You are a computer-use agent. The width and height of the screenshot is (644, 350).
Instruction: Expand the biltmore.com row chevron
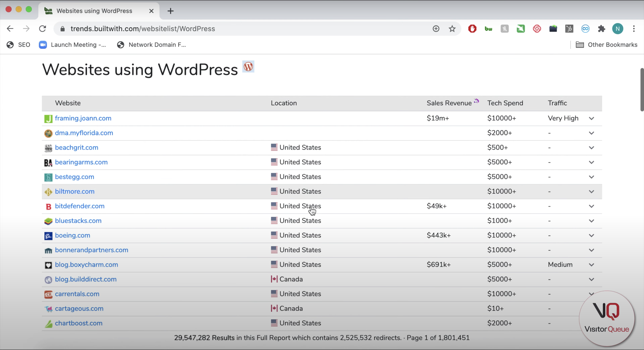pos(591,191)
